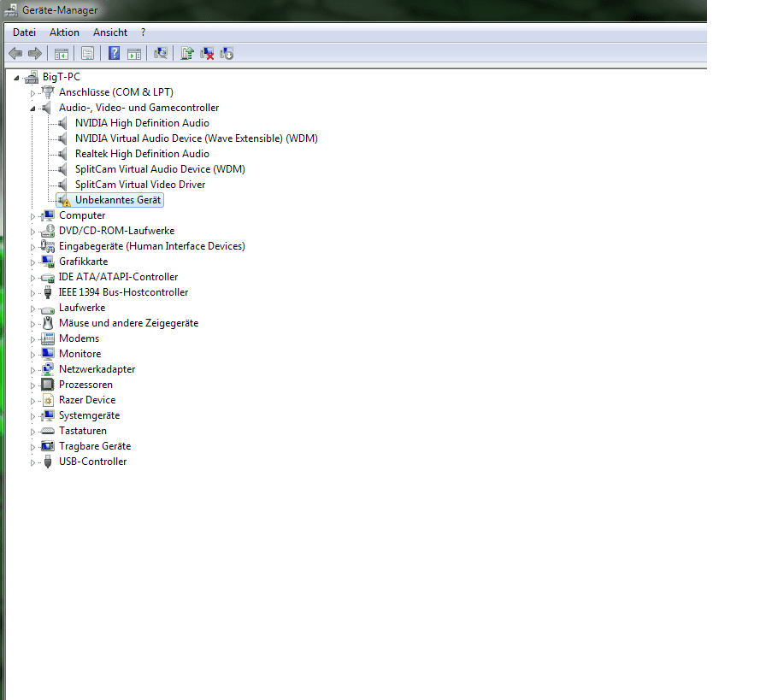Open the Aktion menu
The image size is (772, 700).
pyautogui.click(x=64, y=32)
